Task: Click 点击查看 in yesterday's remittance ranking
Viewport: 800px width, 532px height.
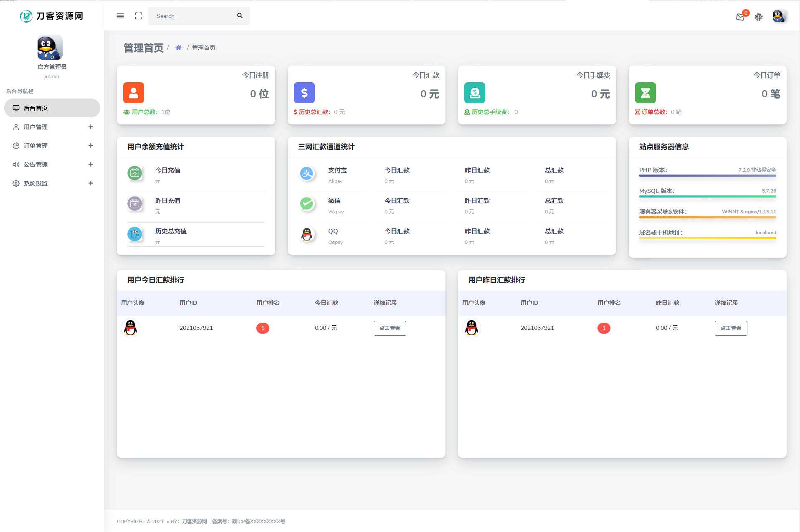Action: point(731,328)
